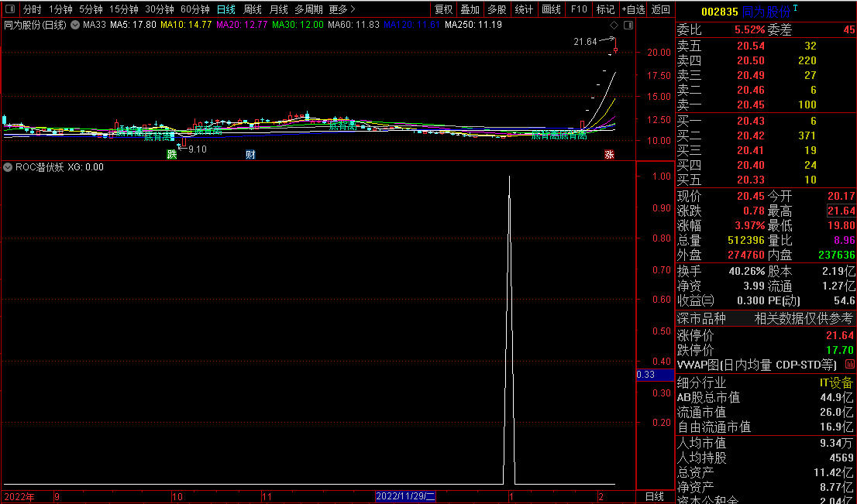Viewport: 857px width, 504px height.
Task: Click the stock name 同为股份
Action: (x=766, y=12)
